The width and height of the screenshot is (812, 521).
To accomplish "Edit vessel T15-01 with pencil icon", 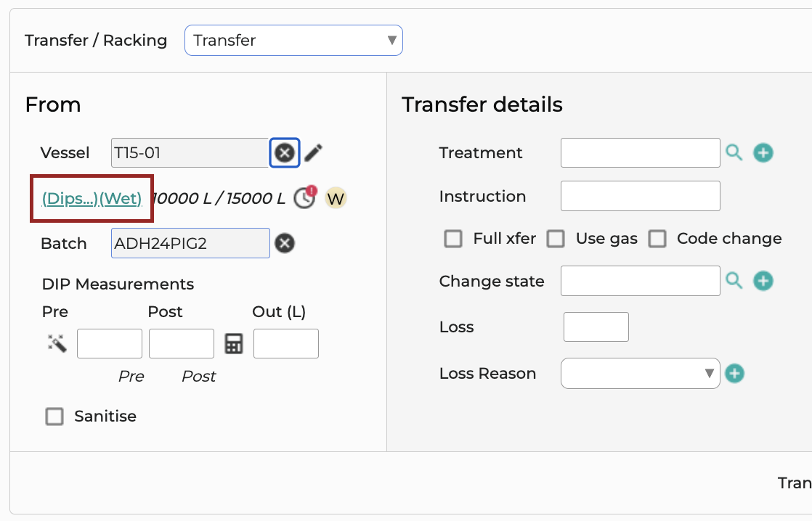I will point(313,152).
